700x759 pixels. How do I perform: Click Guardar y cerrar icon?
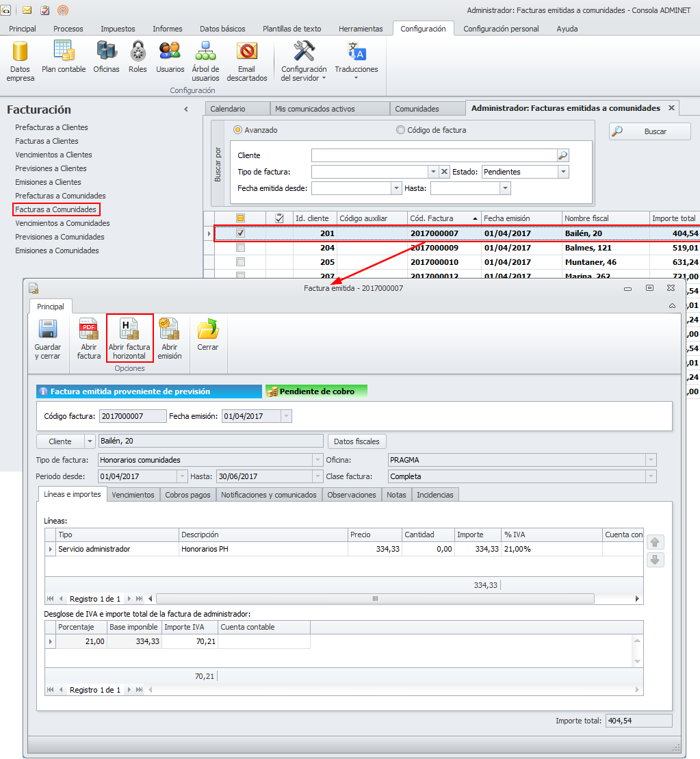(48, 330)
